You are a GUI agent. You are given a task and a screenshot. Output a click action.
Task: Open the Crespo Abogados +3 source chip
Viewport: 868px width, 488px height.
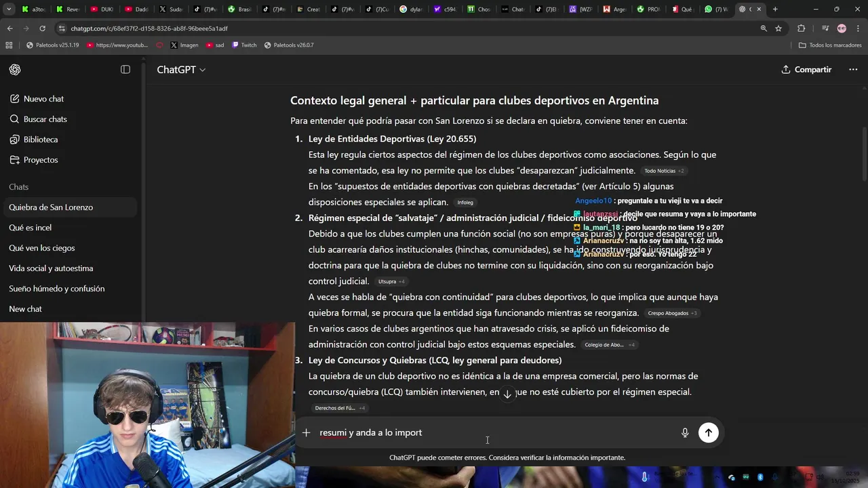click(x=672, y=313)
